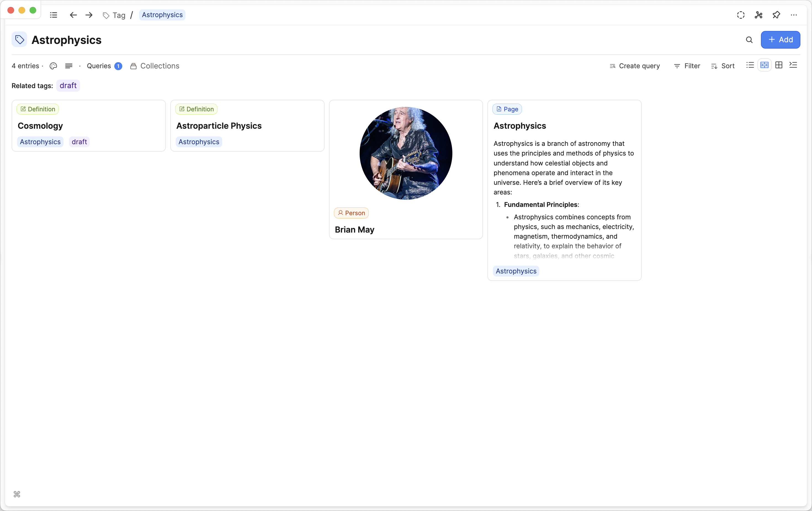Open the color palette icon
The width and height of the screenshot is (812, 511).
53,66
